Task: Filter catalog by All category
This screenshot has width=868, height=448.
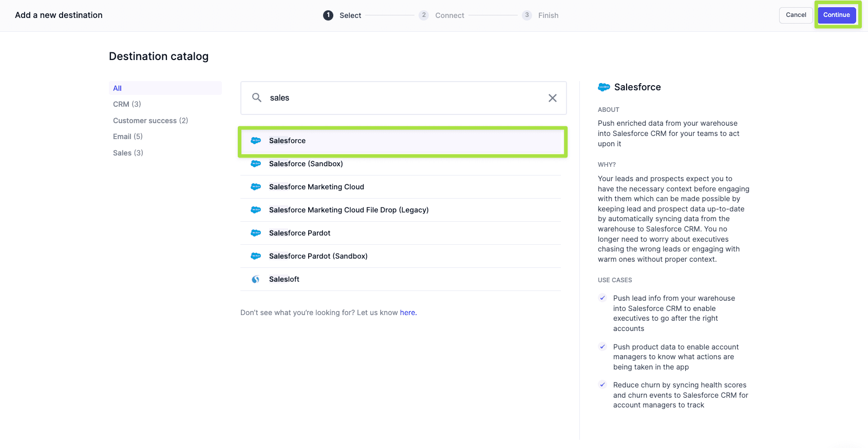Action: [118, 88]
